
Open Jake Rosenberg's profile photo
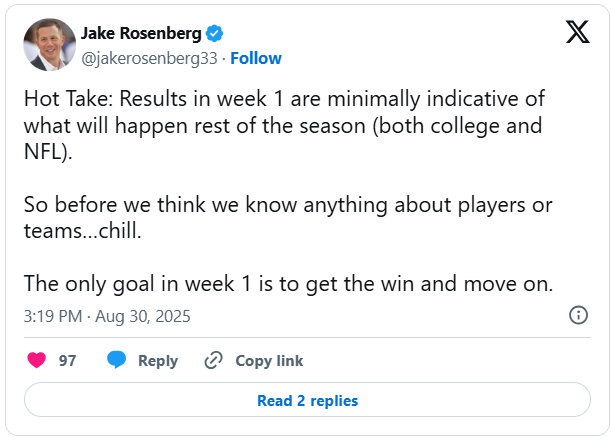(49, 45)
